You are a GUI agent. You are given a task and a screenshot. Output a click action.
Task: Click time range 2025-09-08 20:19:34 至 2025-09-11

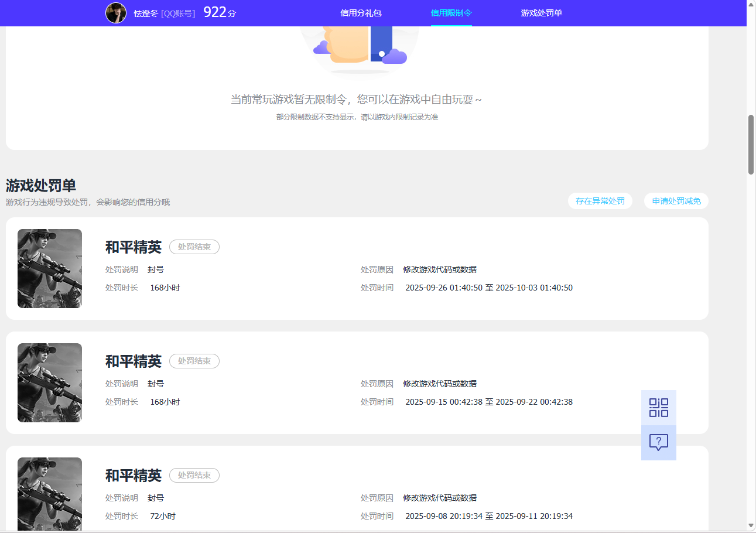tap(489, 516)
